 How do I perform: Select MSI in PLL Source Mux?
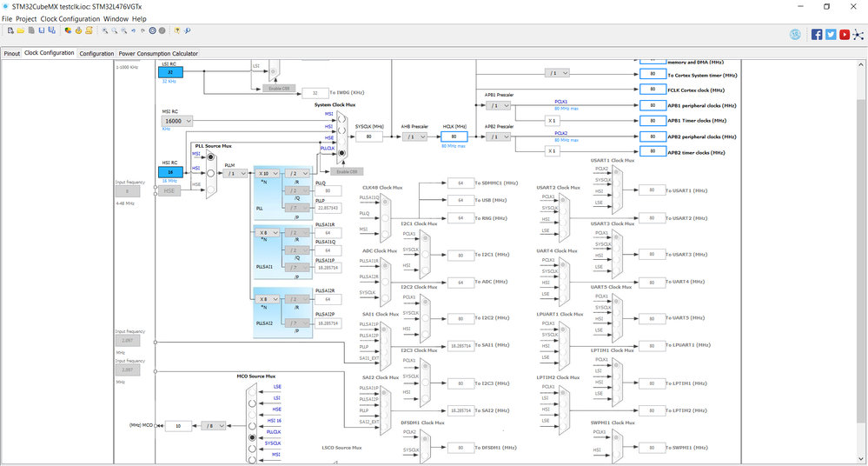tap(210, 157)
